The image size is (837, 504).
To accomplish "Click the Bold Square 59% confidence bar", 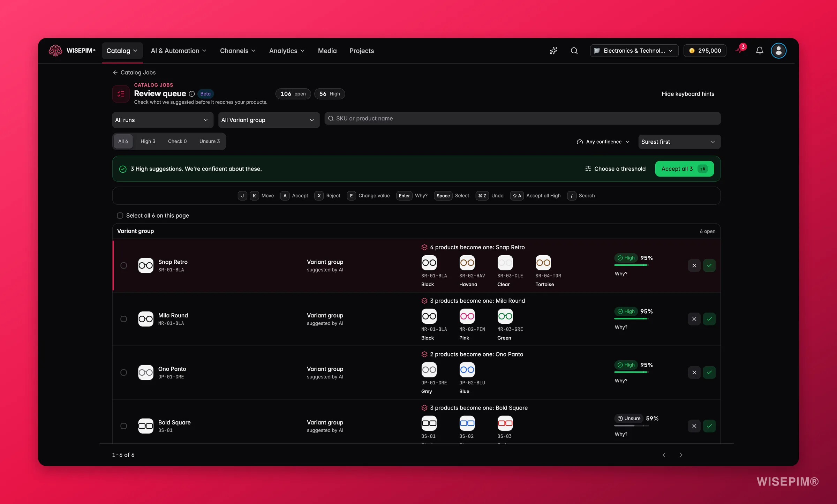I will point(632,426).
